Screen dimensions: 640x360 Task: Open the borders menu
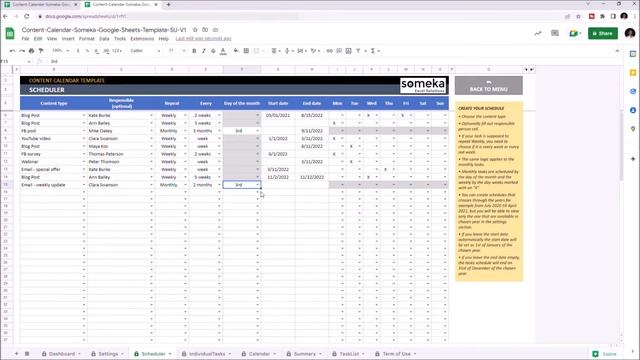(x=246, y=51)
